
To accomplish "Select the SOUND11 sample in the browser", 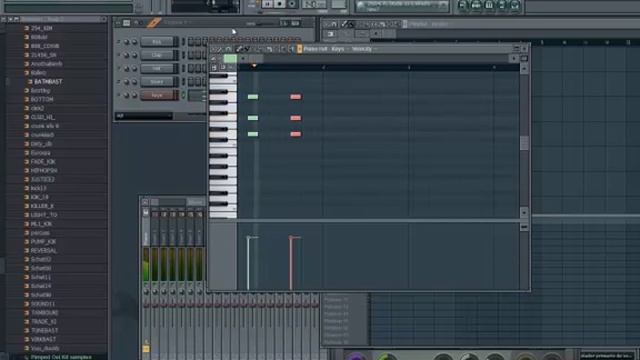I will 42,304.
